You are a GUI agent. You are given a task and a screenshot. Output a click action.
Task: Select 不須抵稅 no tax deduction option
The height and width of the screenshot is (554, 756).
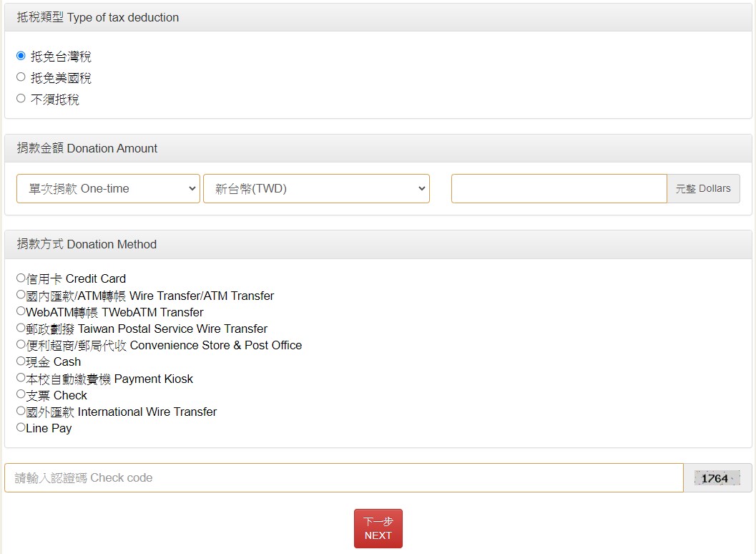click(21, 99)
